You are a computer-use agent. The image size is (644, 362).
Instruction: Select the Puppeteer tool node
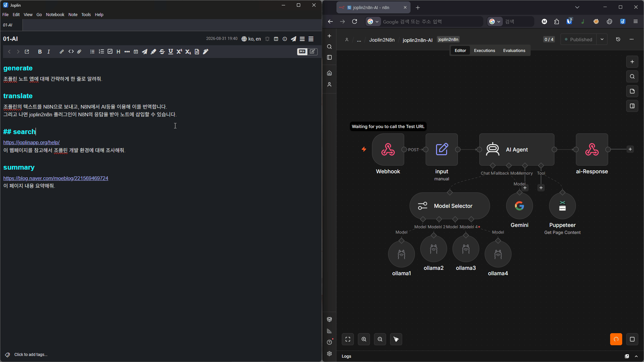[562, 206]
